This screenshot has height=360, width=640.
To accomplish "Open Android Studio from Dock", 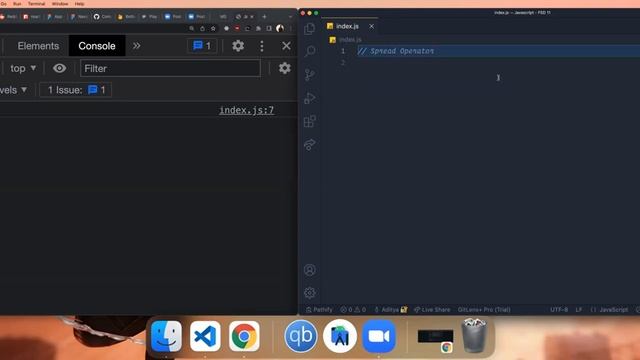I will 340,336.
